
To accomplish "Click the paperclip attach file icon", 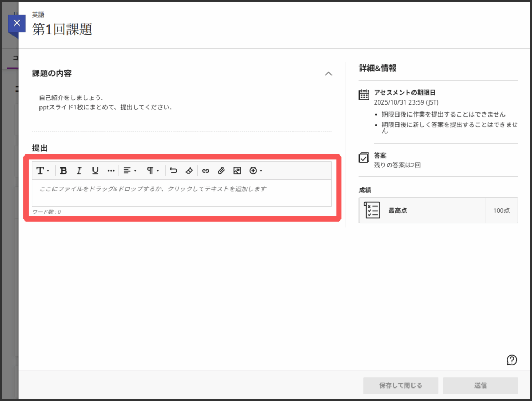I will [x=221, y=171].
